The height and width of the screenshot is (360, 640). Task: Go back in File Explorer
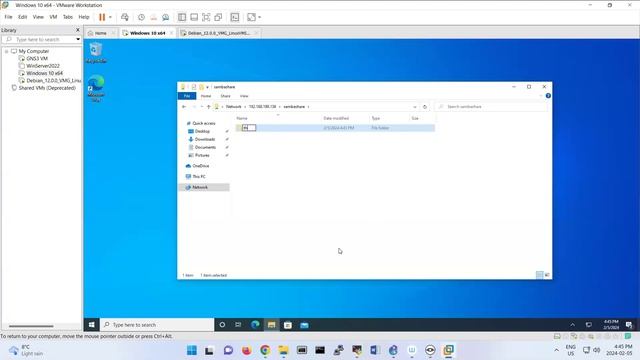(x=184, y=107)
